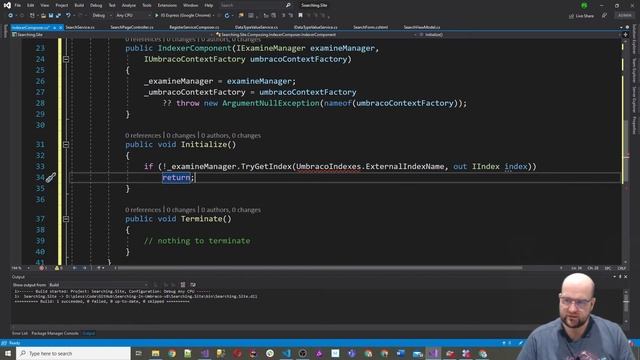640x360 pixels.
Task: Open the document tabs overflow dropdown arrow
Action: coord(621,27)
